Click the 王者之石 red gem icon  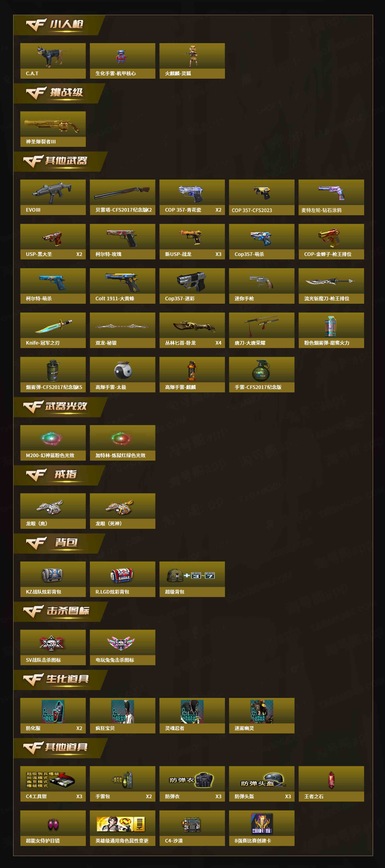click(331, 780)
